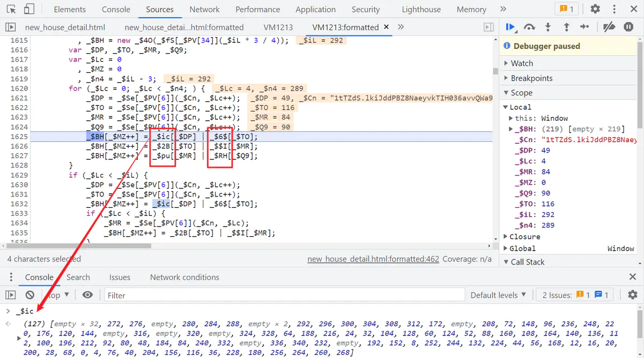This screenshot has width=644, height=358.
Task: Show the file navigator pane icon
Action: coord(10,27)
